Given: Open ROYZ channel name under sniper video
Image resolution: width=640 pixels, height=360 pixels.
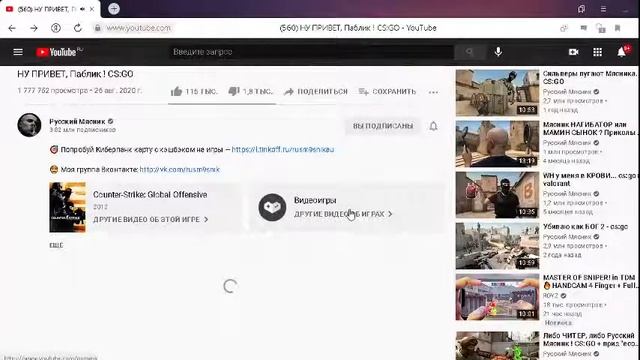Looking at the screenshot, I should (x=550, y=296).
